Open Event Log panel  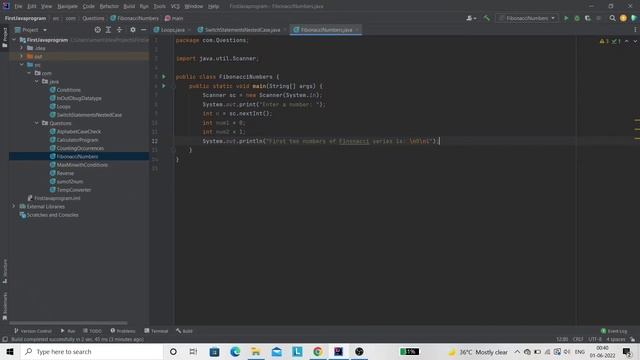tap(614, 331)
